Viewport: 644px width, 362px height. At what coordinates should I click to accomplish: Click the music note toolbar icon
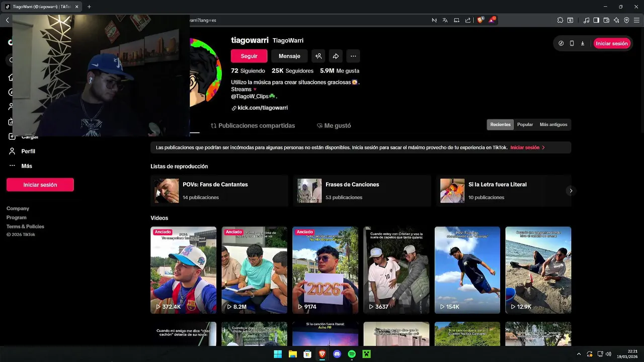586,20
